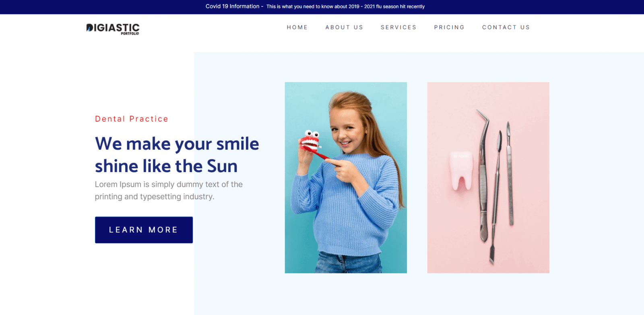Click the red Dental Practice label
The width and height of the screenshot is (644, 315).
(x=132, y=119)
